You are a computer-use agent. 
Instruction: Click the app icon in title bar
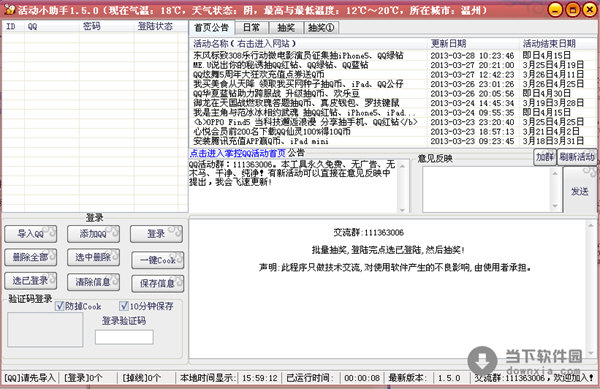tap(9, 10)
